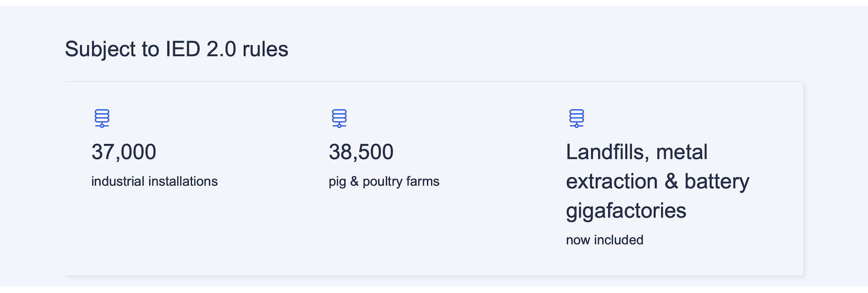
Task: Click the word "metal" in third stat
Action: click(682, 152)
